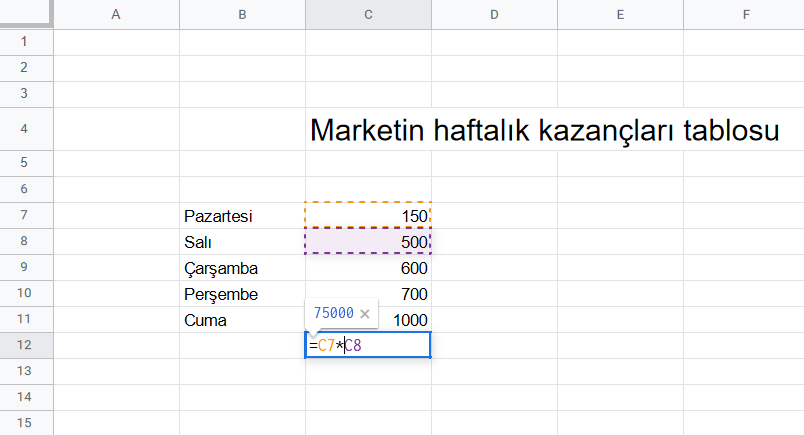Select row 10 header
This screenshot has width=804, height=435.
(x=26, y=293)
